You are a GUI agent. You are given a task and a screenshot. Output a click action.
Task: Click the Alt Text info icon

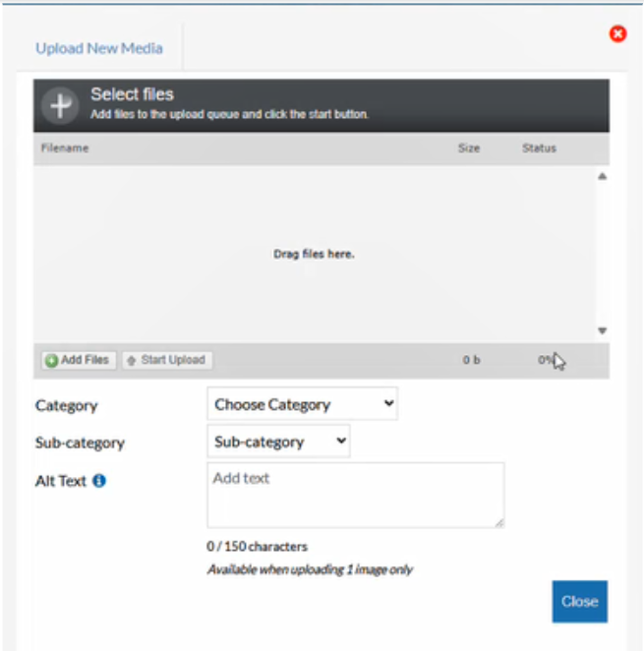[99, 481]
